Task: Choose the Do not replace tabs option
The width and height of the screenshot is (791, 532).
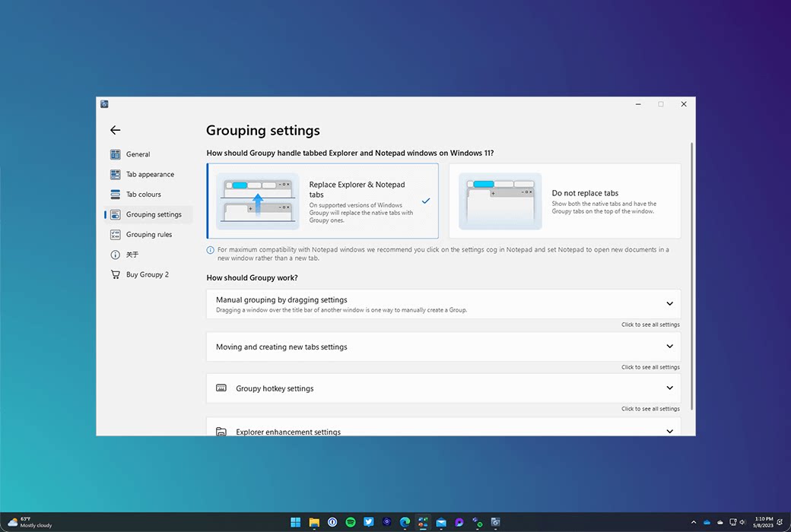Action: coord(564,201)
